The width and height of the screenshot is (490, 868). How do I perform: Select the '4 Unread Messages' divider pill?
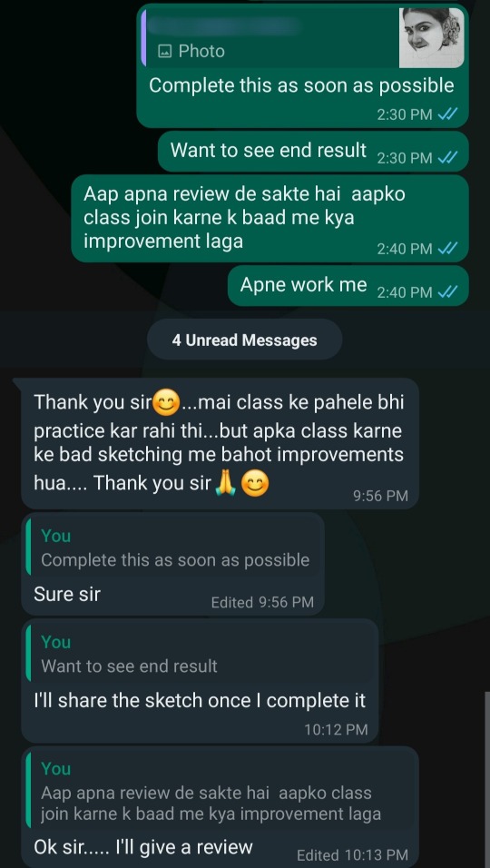(x=244, y=340)
